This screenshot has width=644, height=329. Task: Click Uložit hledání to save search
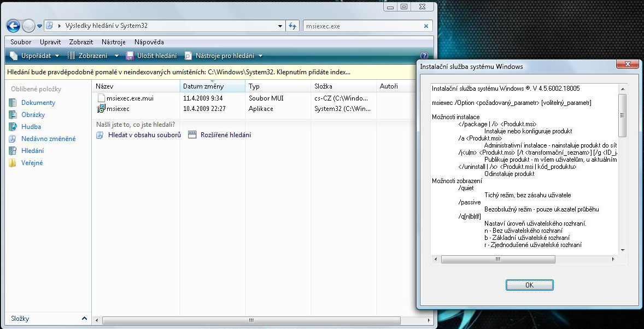coord(151,55)
